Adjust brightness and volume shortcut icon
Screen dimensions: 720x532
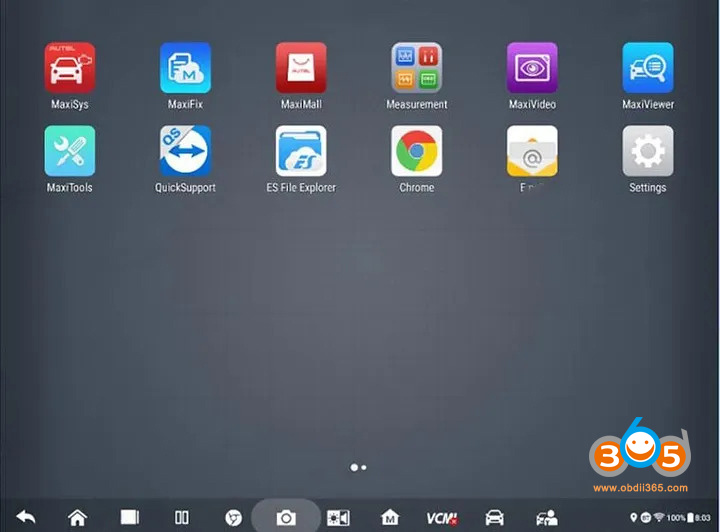point(338,518)
